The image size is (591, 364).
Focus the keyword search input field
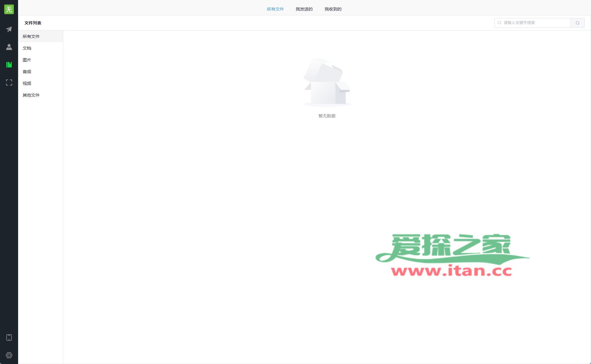coord(533,23)
